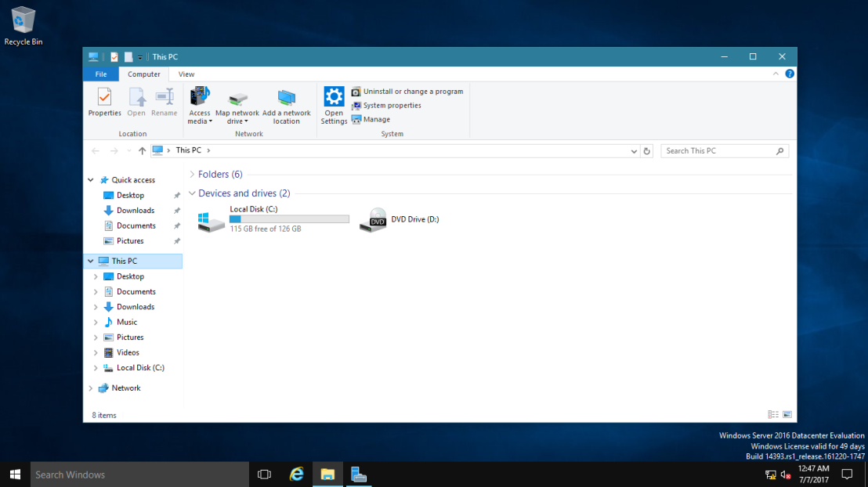868x487 pixels.
Task: Open the Map network drive tool
Action: point(237,105)
